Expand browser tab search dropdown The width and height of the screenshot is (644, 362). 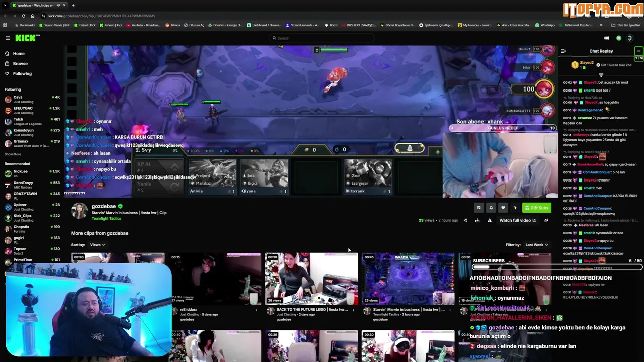(x=5, y=5)
